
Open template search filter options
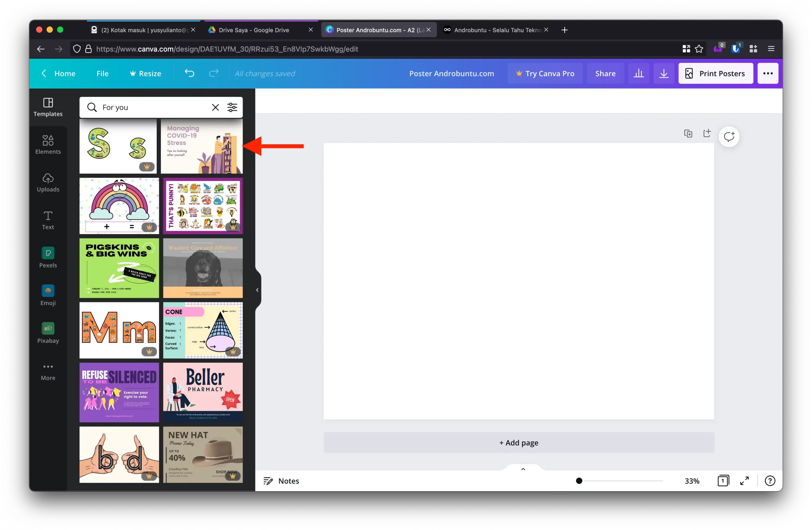click(x=232, y=107)
